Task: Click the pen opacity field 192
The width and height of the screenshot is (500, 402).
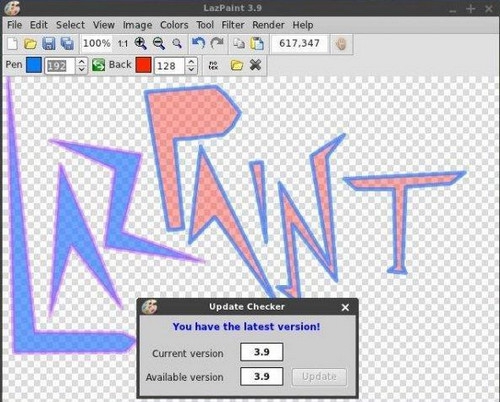Action: [x=60, y=66]
